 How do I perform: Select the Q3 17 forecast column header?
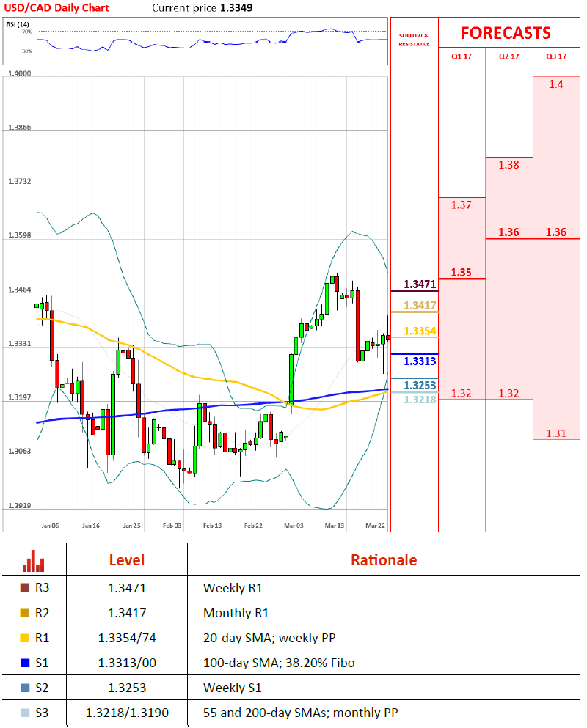pyautogui.click(x=556, y=56)
